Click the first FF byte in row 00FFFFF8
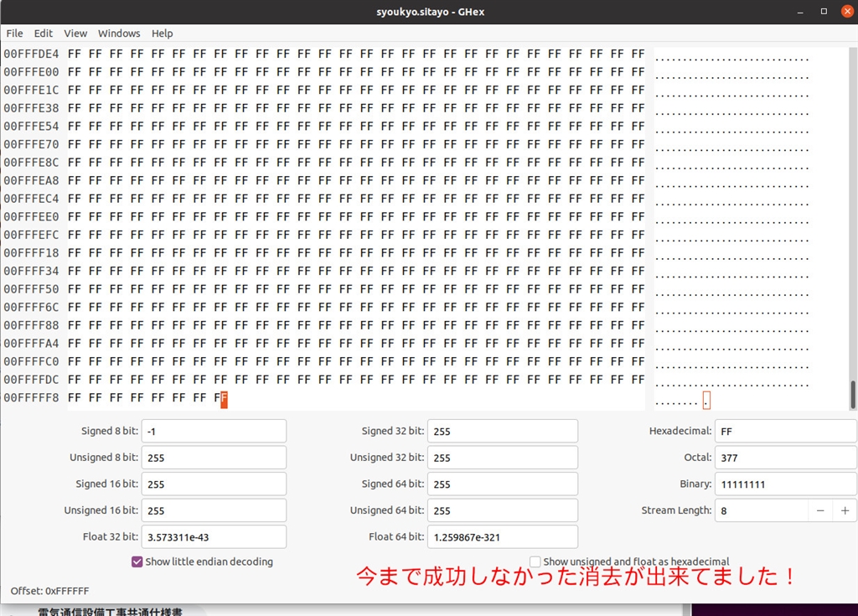The image size is (858, 616). click(x=75, y=397)
